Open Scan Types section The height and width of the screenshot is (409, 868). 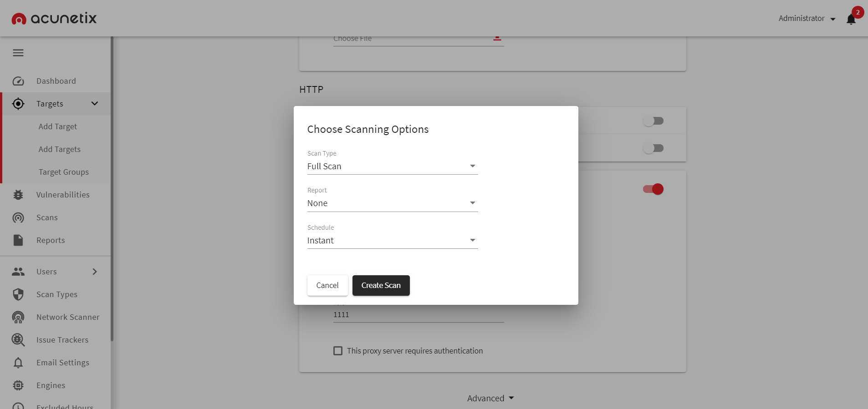pyautogui.click(x=57, y=294)
